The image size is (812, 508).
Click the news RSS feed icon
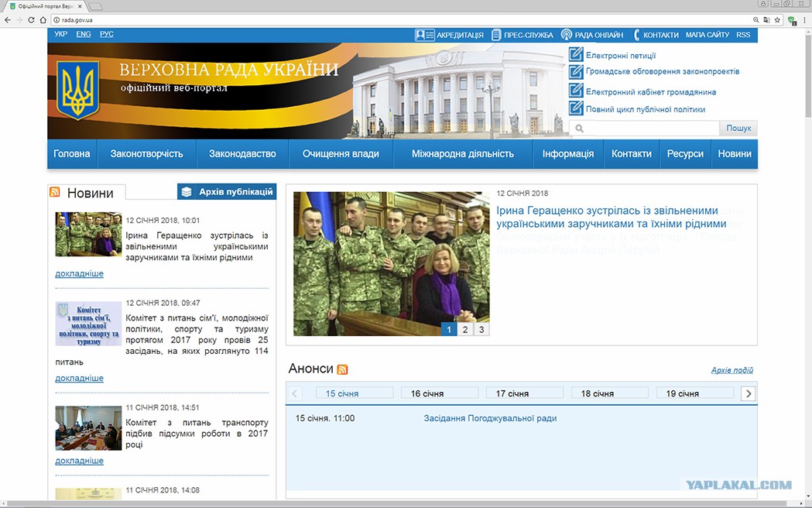point(54,192)
